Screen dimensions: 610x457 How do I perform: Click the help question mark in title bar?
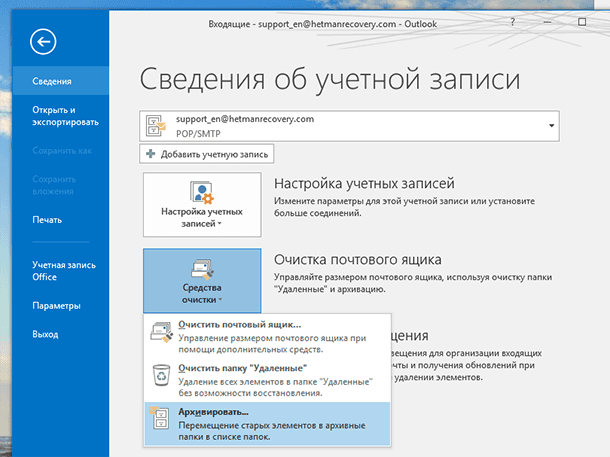(x=512, y=22)
